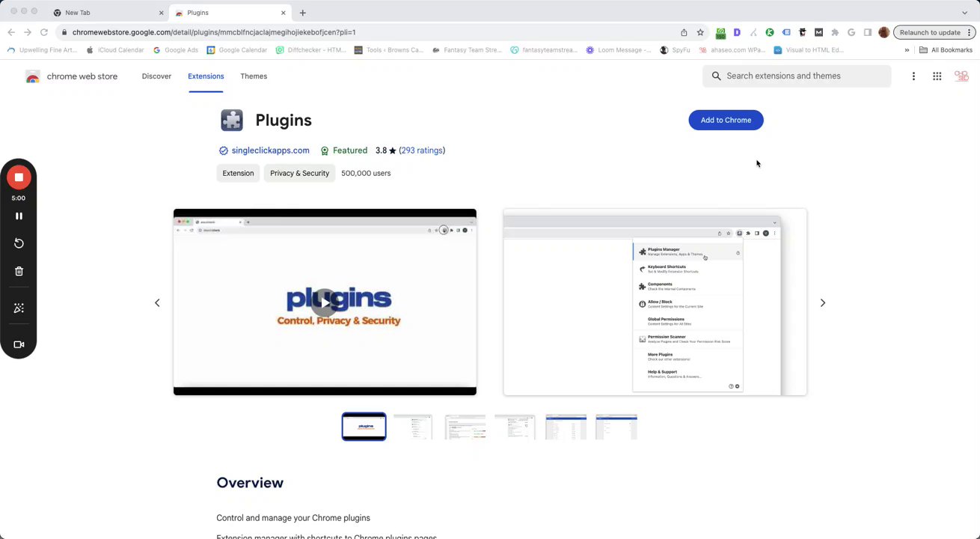
Task: Play the Plugins promo video
Action: [325, 302]
